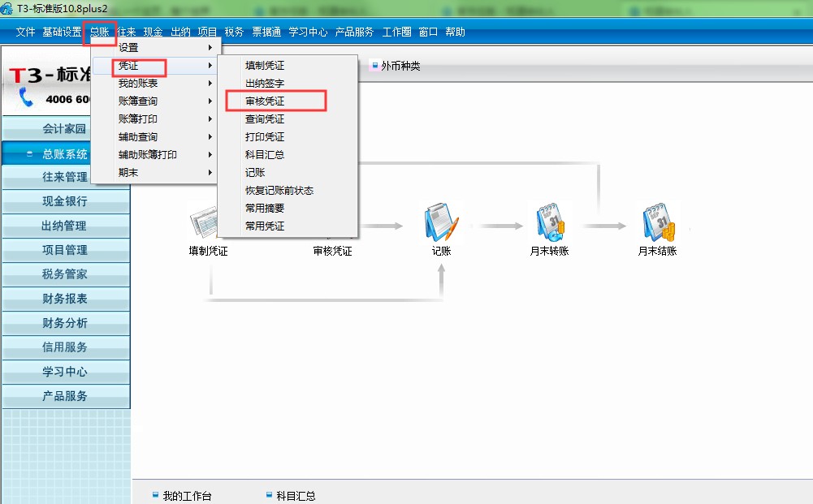Click the 月末结账 calendar icon
813x504 pixels.
tap(659, 222)
